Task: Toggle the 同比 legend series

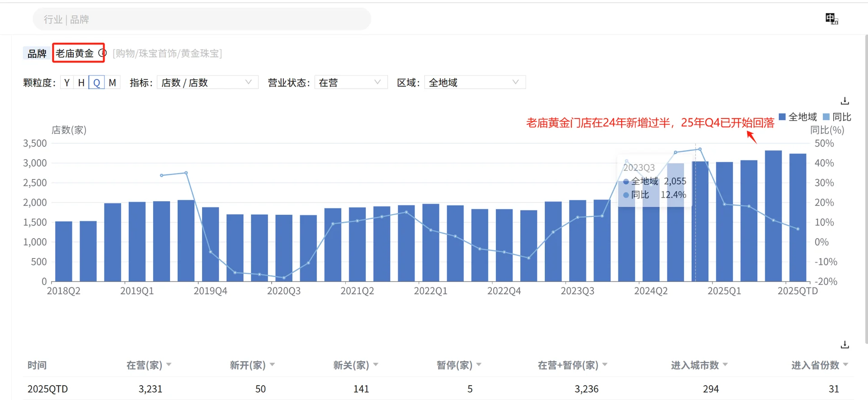Action: click(x=837, y=117)
